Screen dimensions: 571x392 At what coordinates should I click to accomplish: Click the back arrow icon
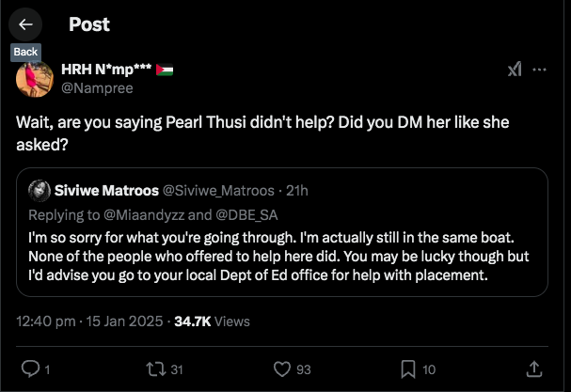[25, 24]
